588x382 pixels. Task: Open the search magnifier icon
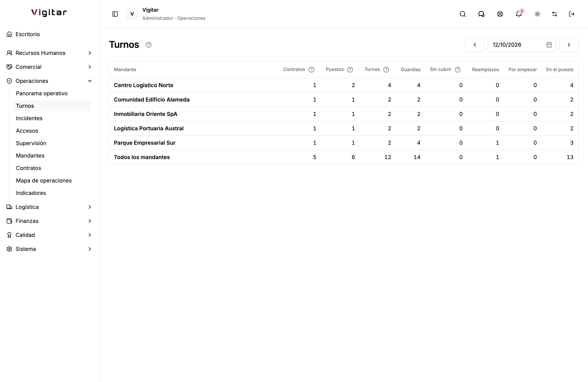[x=463, y=14]
